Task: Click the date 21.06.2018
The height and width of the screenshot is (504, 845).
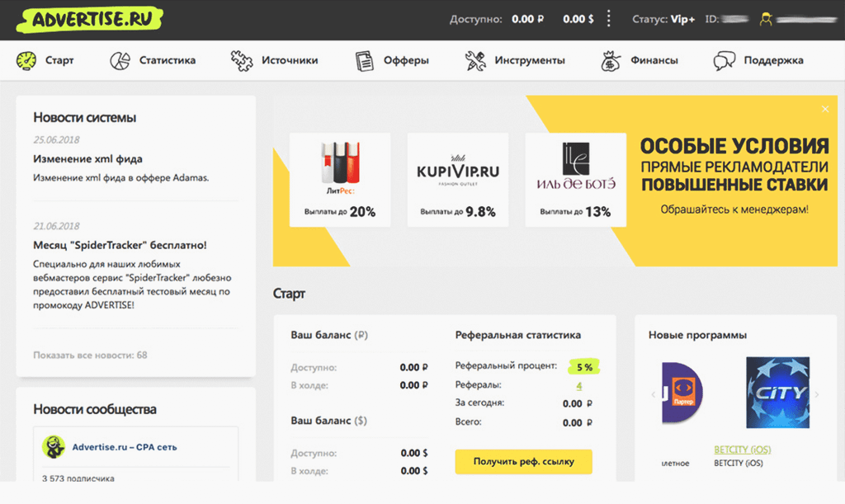Action: pyautogui.click(x=57, y=226)
